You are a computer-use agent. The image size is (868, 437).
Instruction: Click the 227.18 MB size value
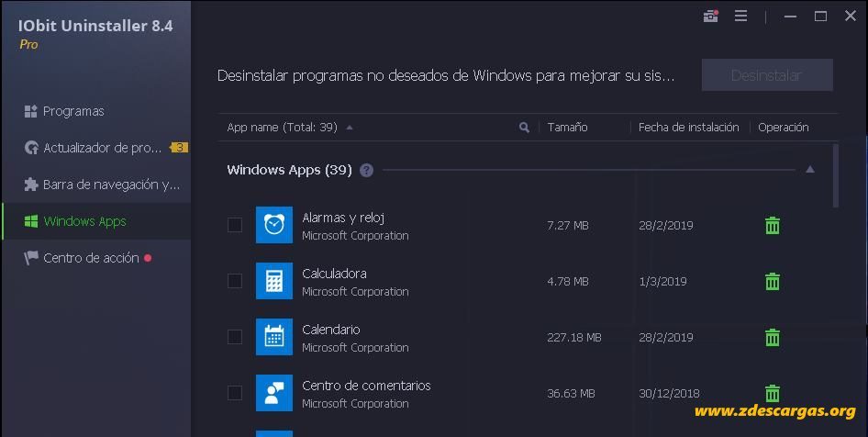pos(574,337)
